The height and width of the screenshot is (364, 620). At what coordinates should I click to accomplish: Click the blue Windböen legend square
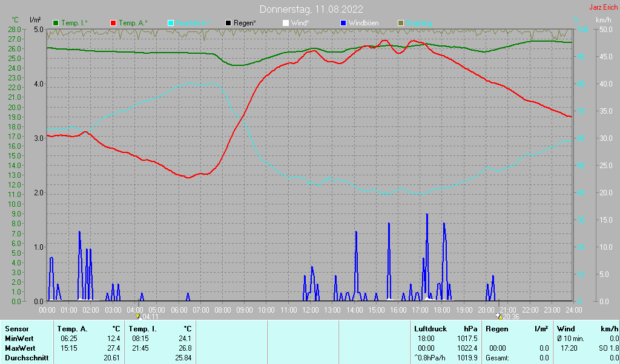coord(343,23)
